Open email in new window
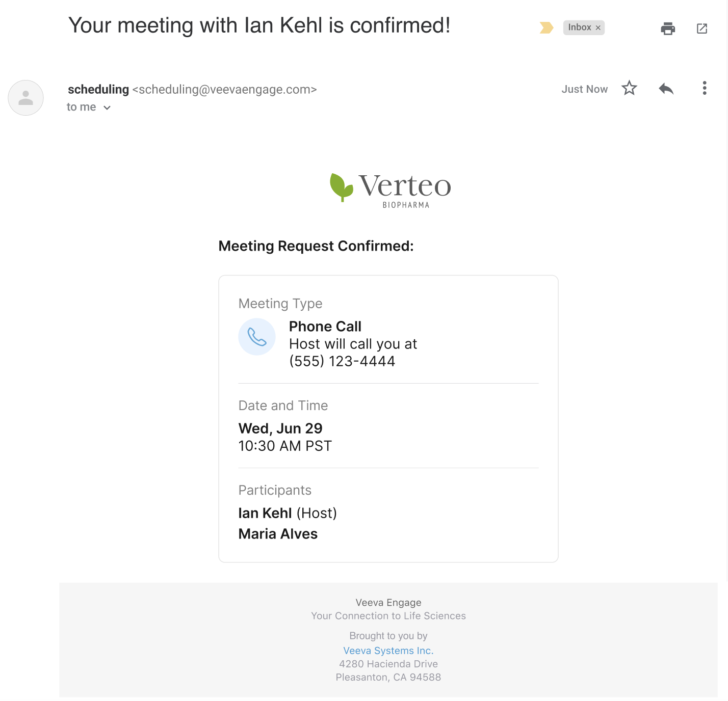 click(702, 29)
